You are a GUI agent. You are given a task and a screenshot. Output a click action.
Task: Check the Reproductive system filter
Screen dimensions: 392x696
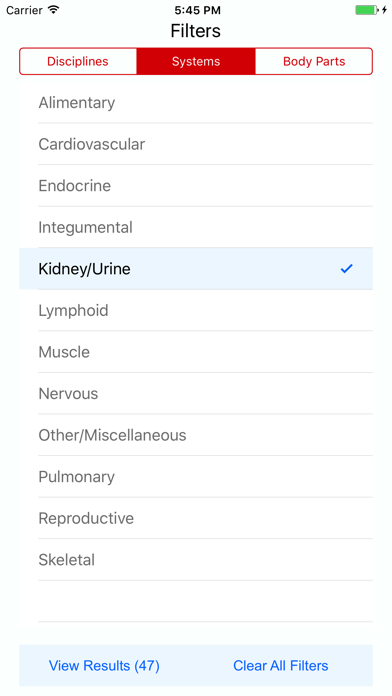tap(196, 518)
